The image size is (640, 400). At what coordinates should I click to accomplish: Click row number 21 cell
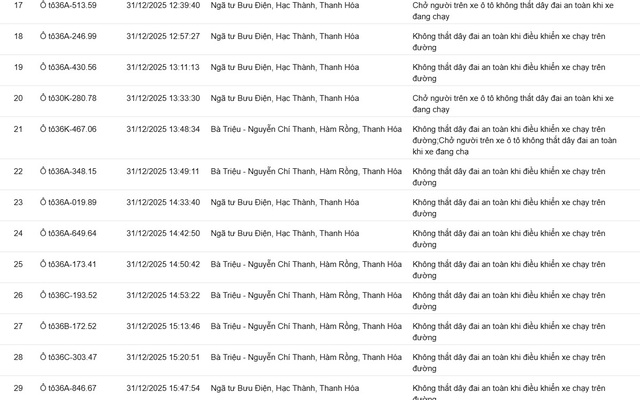tap(18, 129)
